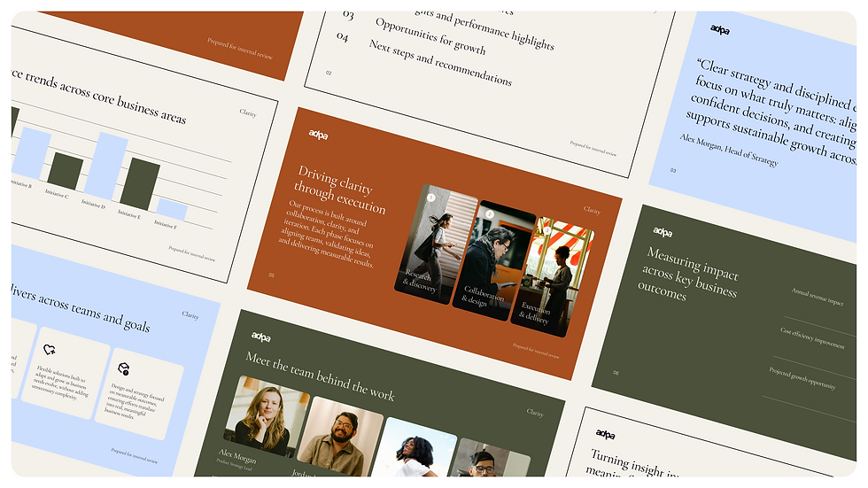Click the Initiative C bar in the chart
868x488 pixels.
pos(66,172)
